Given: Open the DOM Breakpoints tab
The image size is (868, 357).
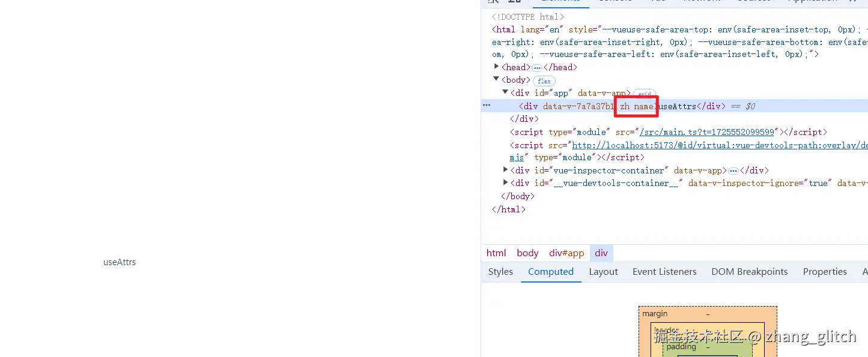Looking at the screenshot, I should [750, 272].
